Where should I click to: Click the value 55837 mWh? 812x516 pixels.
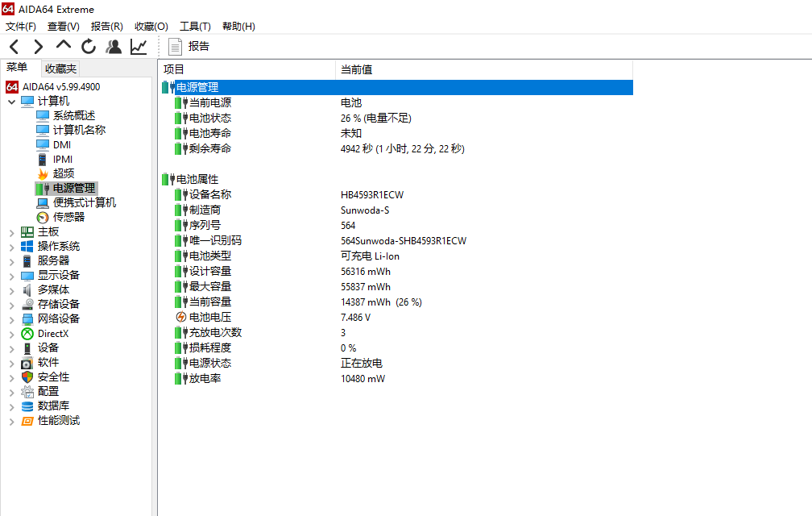(x=366, y=287)
